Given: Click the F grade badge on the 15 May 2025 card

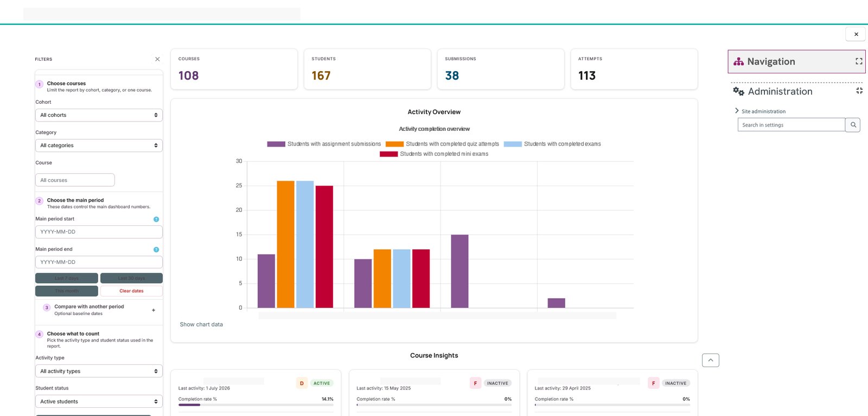Looking at the screenshot, I should 475,383.
